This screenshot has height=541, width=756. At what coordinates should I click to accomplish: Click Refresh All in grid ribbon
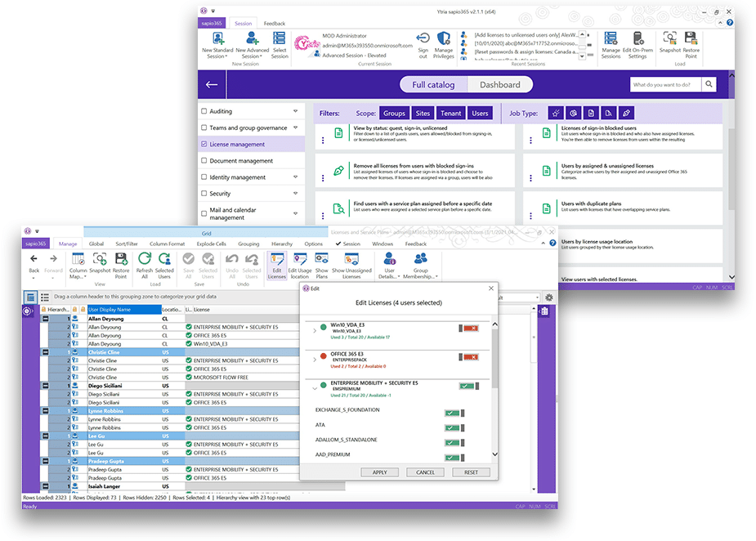pyautogui.click(x=144, y=259)
